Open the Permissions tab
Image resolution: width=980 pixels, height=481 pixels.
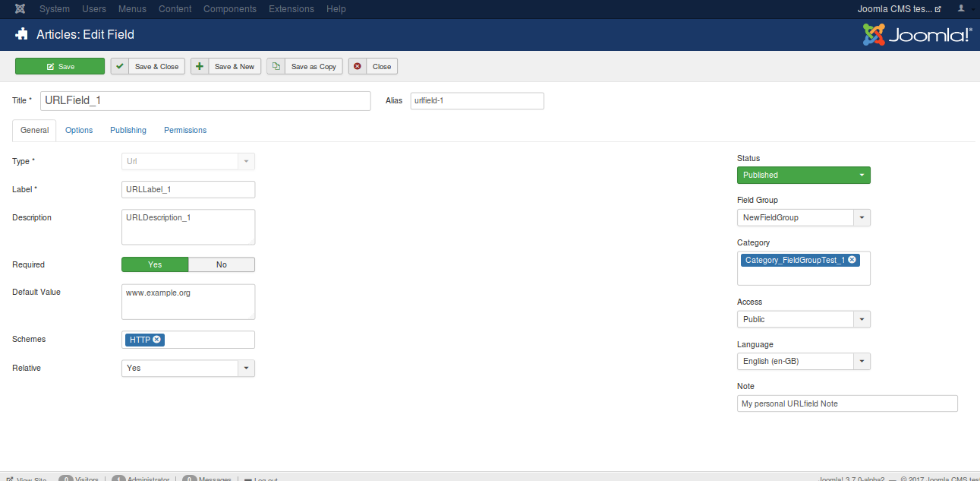[185, 130]
